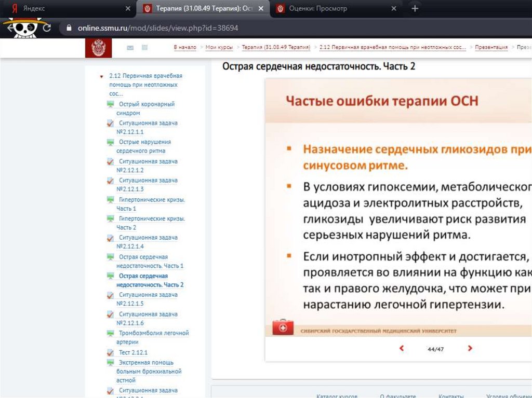This screenshot has height=398, width=532.
Task: Click icon beside Острые нарушения сердечного ритма
Action: point(111,142)
